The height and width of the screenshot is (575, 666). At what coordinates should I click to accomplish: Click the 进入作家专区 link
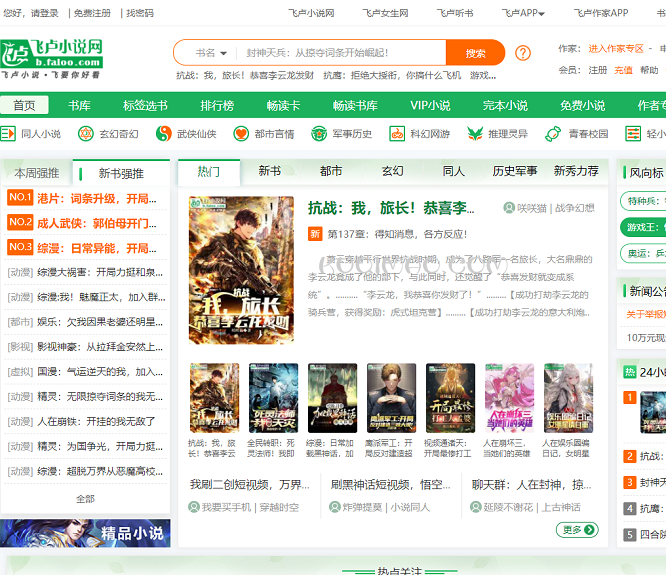tap(616, 48)
